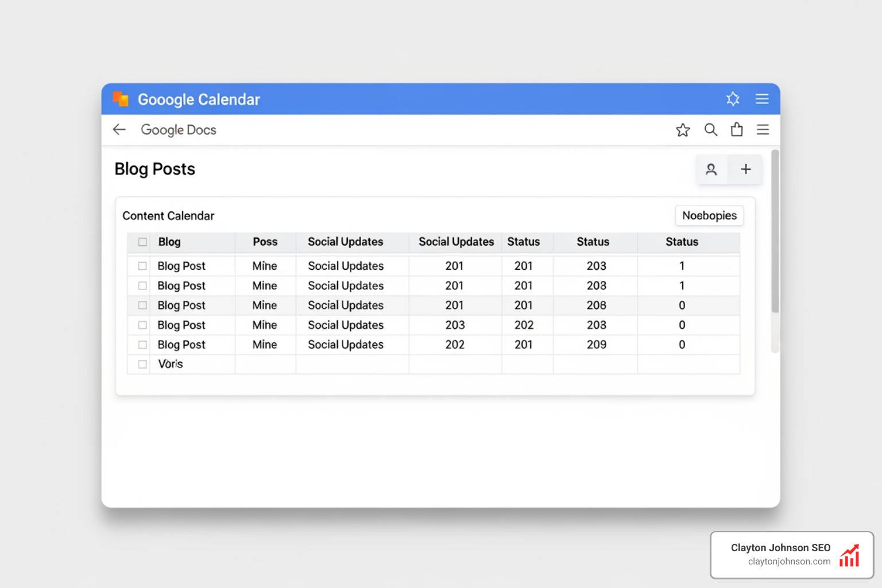Check the fifth Blog Post row with 209
Image resolution: width=882 pixels, height=588 pixels.
point(142,345)
